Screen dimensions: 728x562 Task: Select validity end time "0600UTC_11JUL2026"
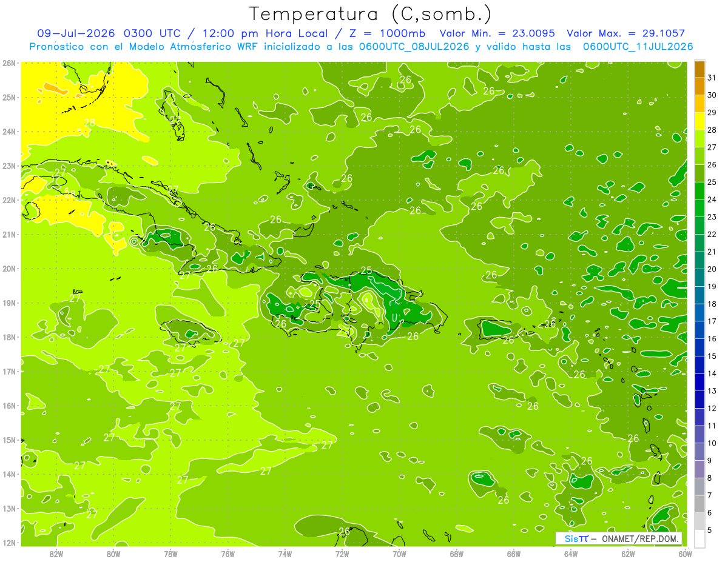[x=638, y=47]
